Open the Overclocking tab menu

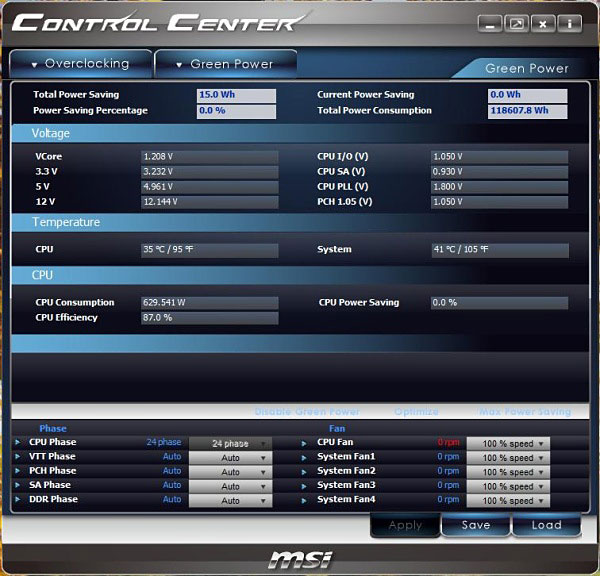pyautogui.click(x=80, y=64)
